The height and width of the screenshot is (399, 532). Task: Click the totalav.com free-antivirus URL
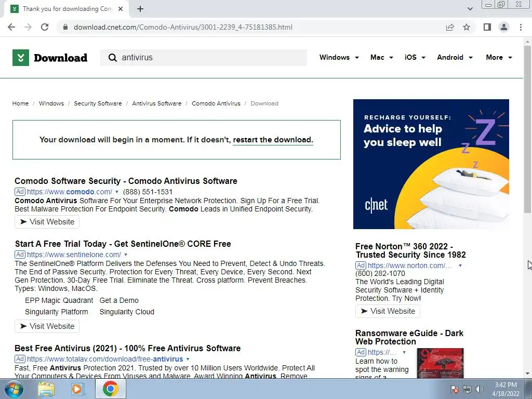click(x=105, y=359)
